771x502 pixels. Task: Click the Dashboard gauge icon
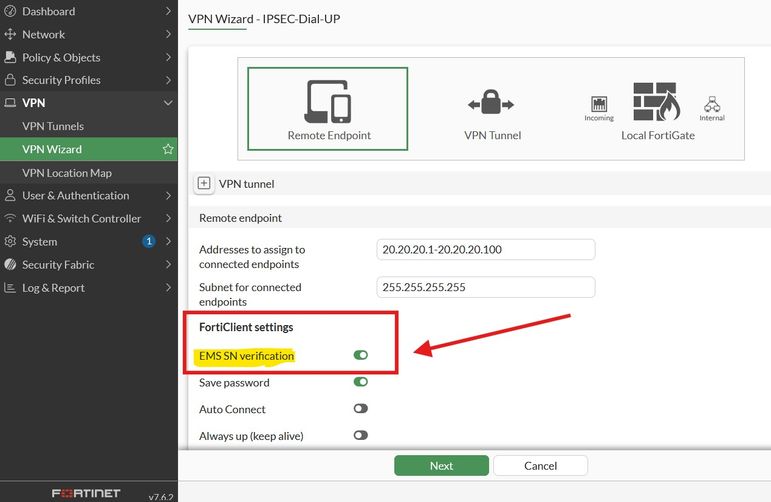point(10,11)
